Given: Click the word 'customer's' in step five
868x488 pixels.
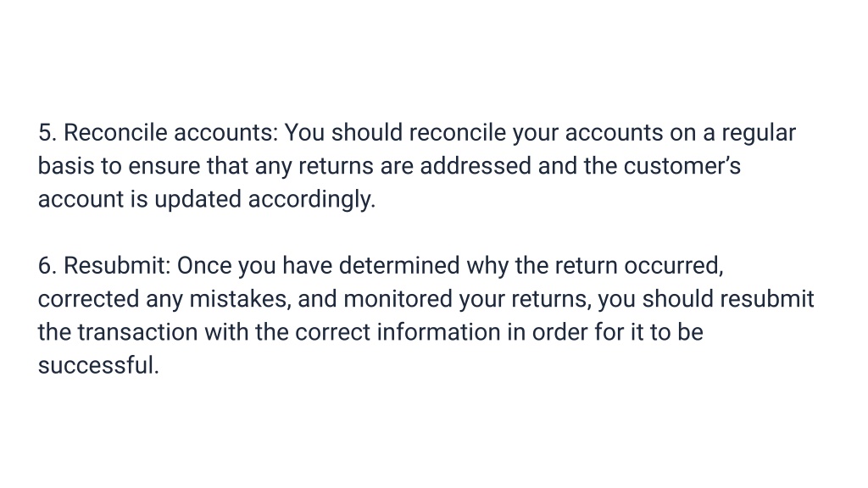Looking at the screenshot, I should click(x=682, y=166).
